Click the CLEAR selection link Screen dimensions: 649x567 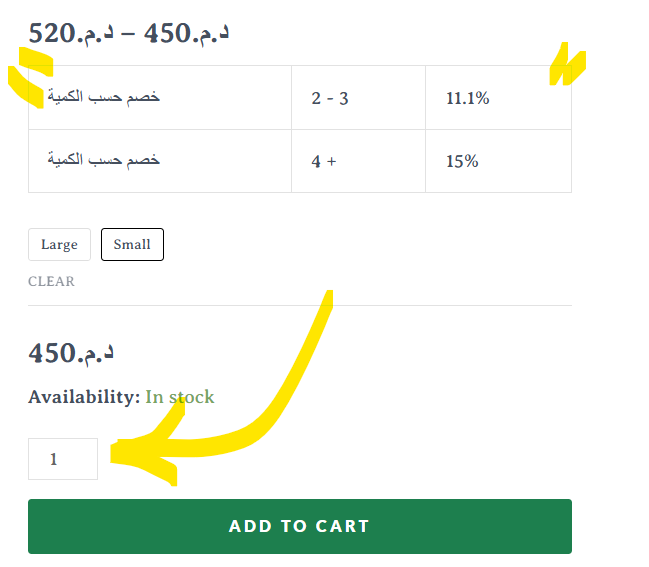pos(51,281)
